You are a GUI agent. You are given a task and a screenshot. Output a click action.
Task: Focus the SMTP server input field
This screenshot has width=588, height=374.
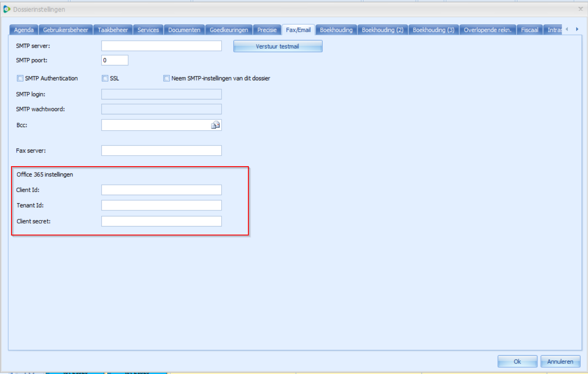point(161,46)
